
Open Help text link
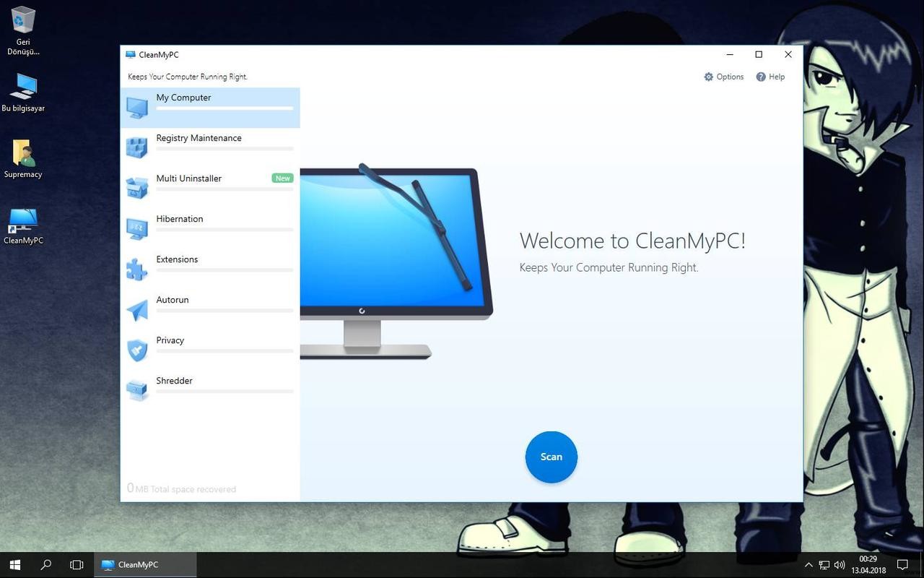tap(777, 77)
